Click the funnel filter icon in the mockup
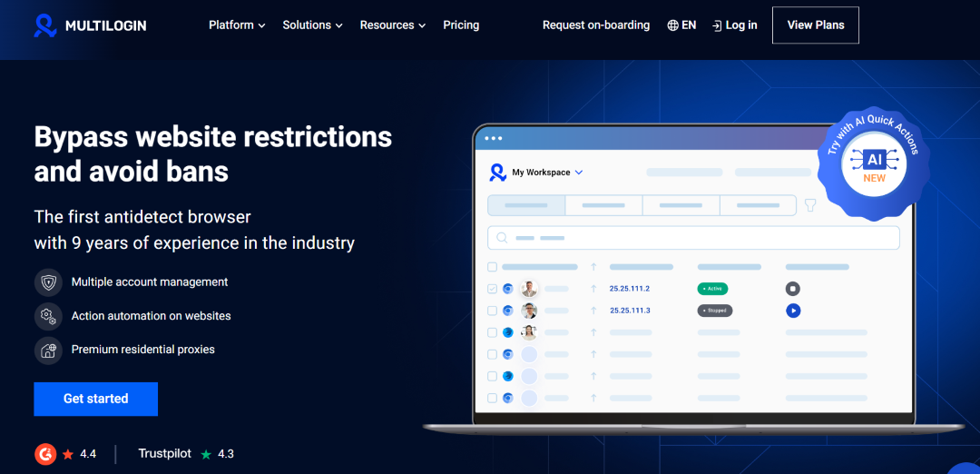This screenshot has width=980, height=474. click(810, 205)
